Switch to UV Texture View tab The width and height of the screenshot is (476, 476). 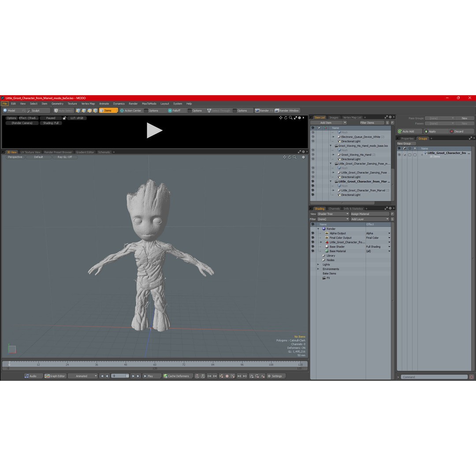pos(30,152)
